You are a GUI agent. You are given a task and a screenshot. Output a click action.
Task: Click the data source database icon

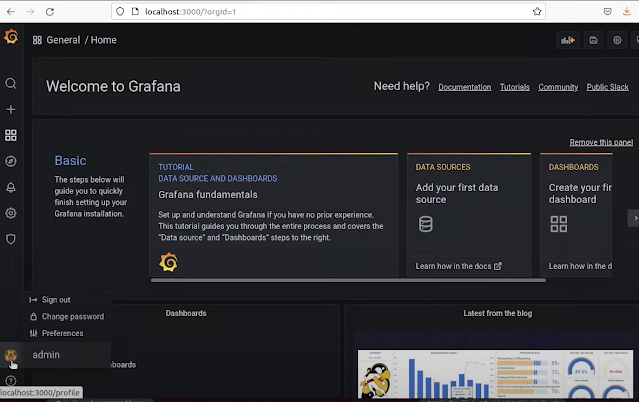pyautogui.click(x=425, y=224)
